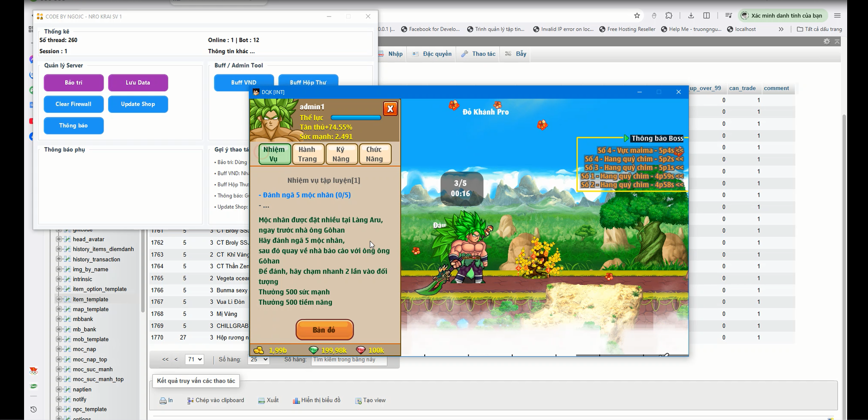
Task: Expand the history_transaction table node
Action: pos(59,259)
